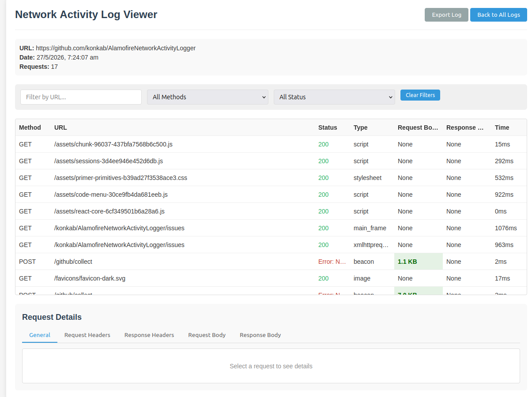Image resolution: width=532 pixels, height=397 pixels.
Task: Click the Requests: 17 line
Action: point(38,67)
